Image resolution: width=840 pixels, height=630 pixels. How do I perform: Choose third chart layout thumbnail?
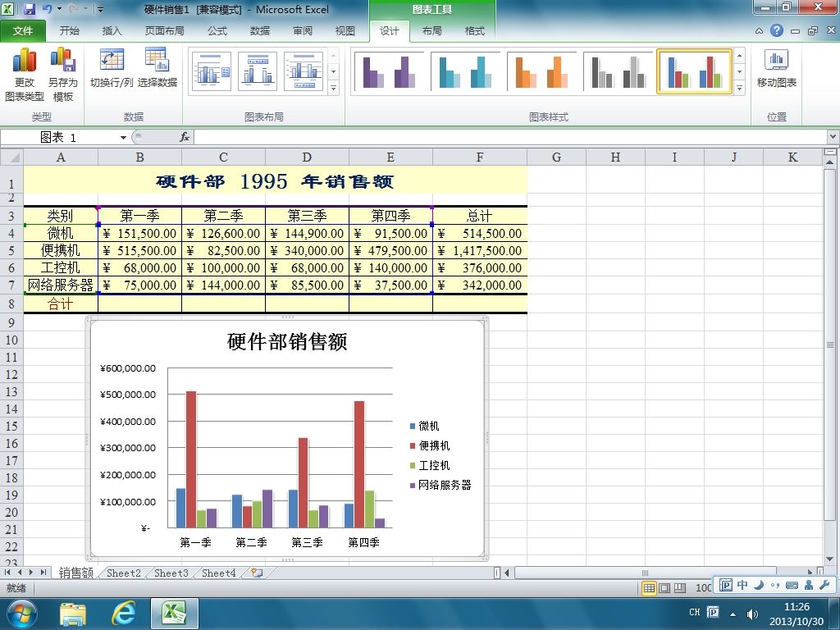click(304, 71)
